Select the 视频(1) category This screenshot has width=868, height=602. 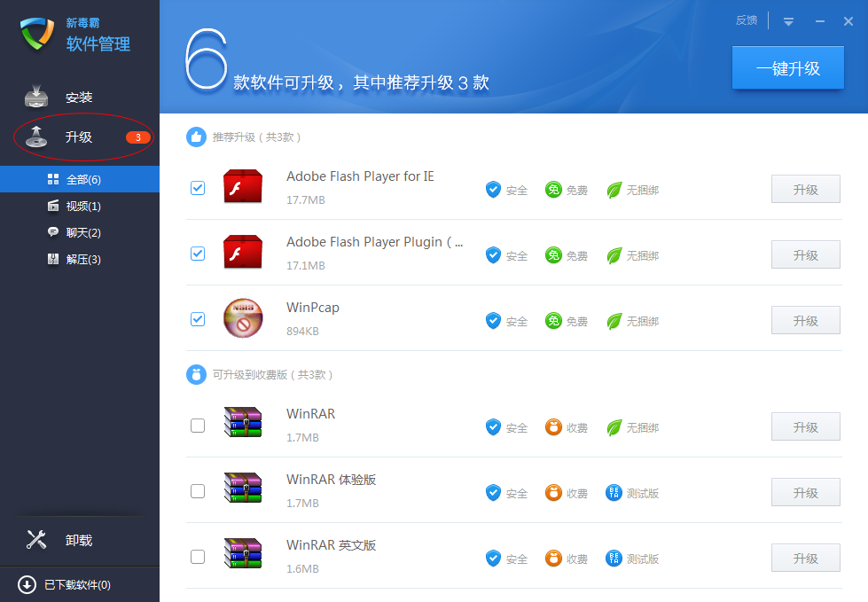coord(80,206)
